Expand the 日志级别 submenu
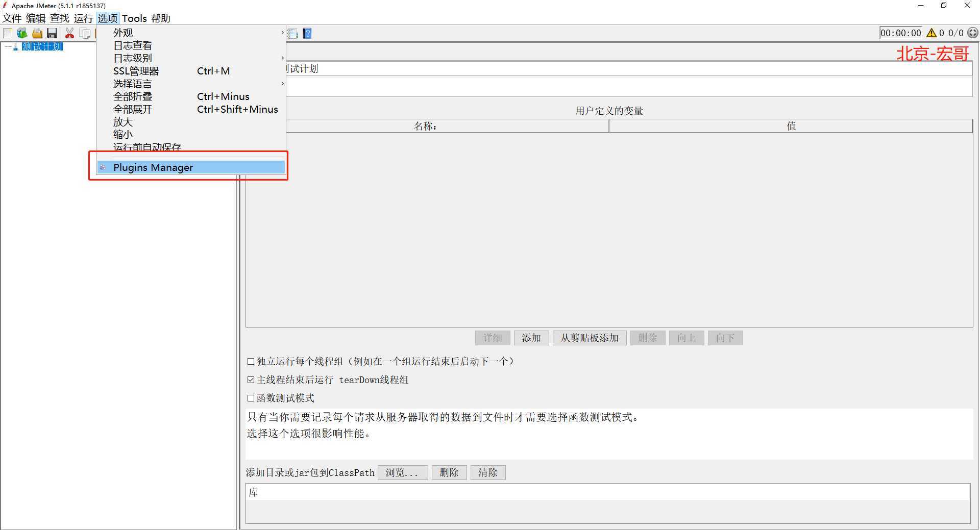980x530 pixels. click(191, 58)
